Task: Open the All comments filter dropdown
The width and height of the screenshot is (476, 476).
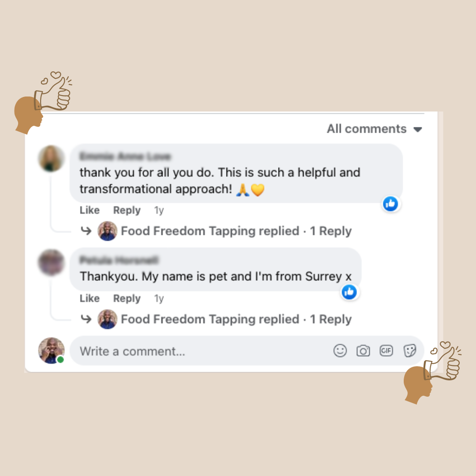Action: click(374, 129)
